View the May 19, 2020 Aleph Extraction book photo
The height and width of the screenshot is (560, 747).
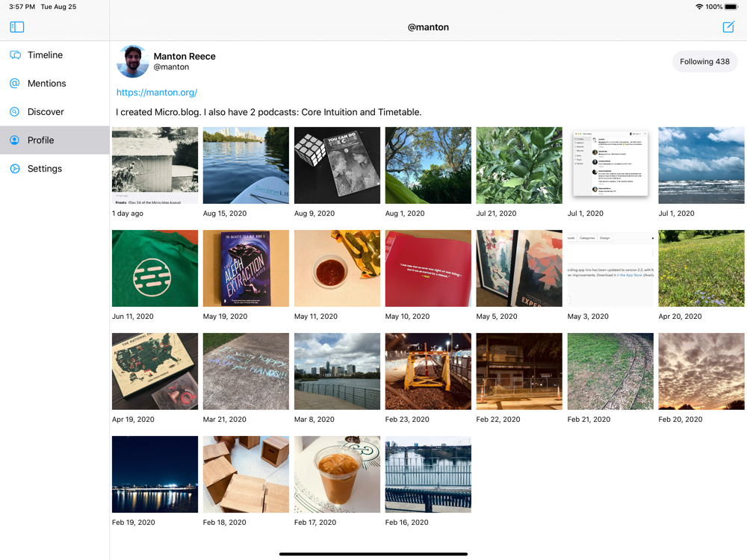(x=246, y=269)
